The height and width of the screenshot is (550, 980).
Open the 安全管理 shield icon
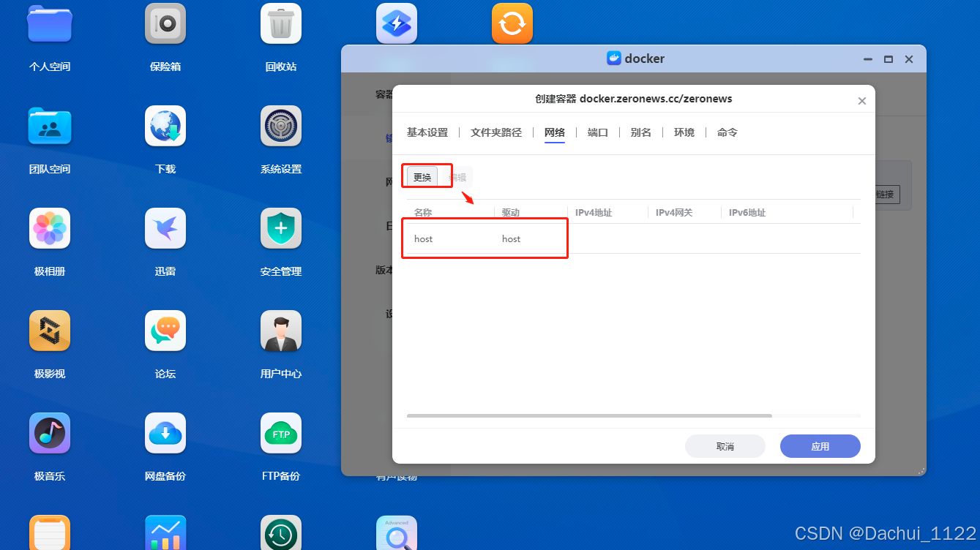tap(281, 228)
